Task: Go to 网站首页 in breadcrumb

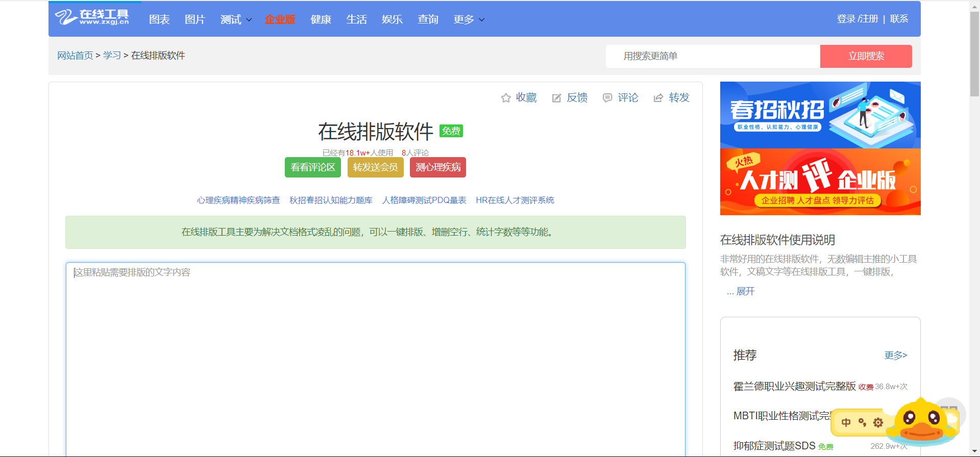Action: click(x=75, y=56)
